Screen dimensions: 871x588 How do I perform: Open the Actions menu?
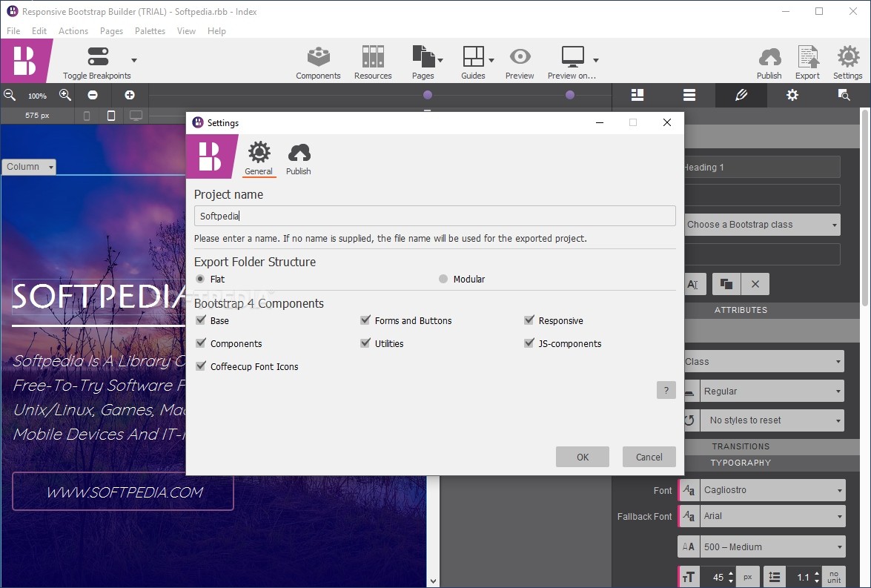[x=73, y=30]
